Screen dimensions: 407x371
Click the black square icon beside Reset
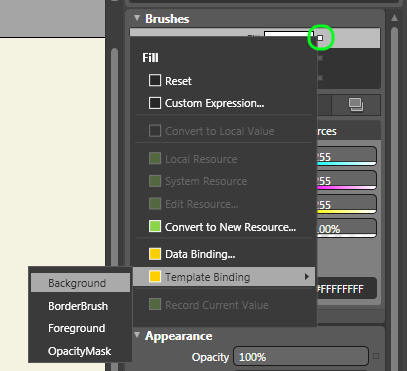(x=155, y=80)
